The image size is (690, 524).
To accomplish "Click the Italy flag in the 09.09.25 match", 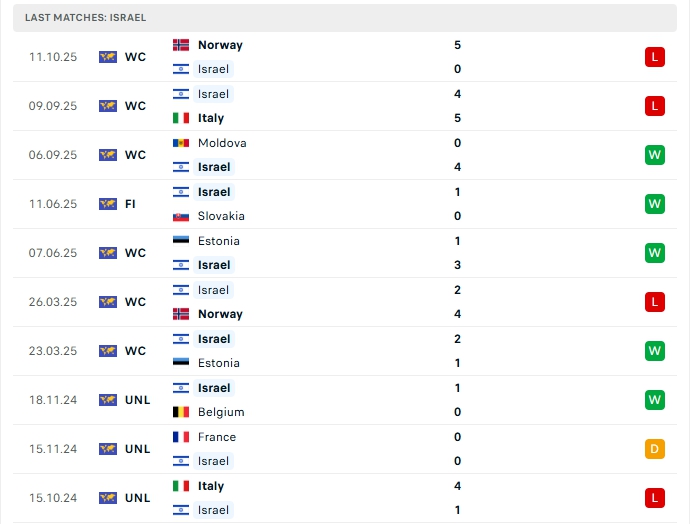I will (181, 118).
